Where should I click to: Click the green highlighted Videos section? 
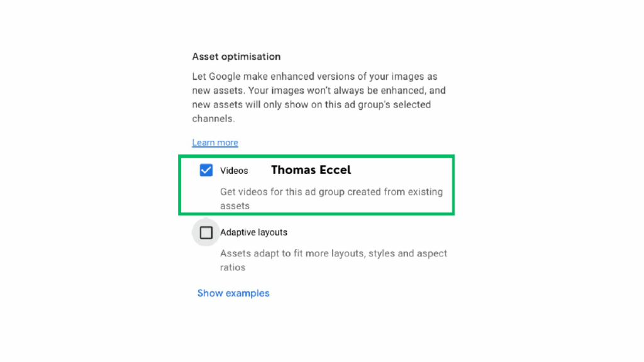point(316,185)
